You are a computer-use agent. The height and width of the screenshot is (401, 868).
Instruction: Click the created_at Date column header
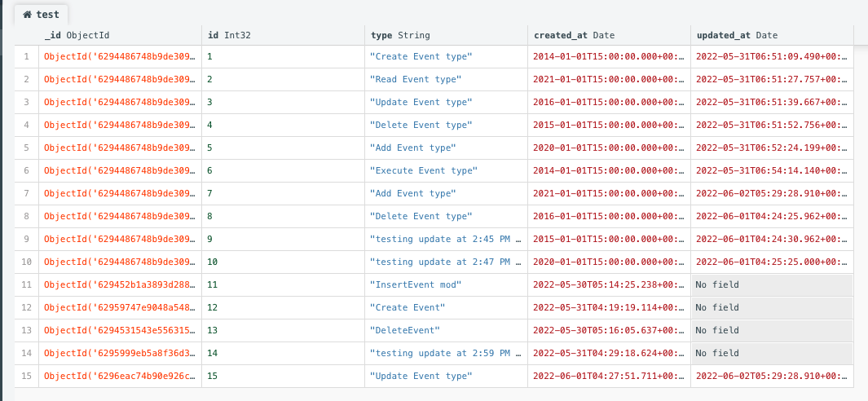[x=574, y=35]
